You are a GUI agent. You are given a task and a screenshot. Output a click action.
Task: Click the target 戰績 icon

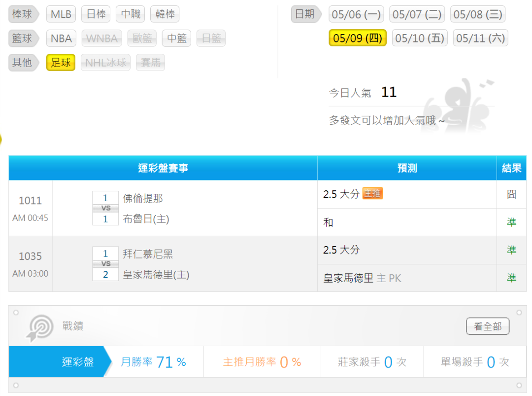click(40, 327)
